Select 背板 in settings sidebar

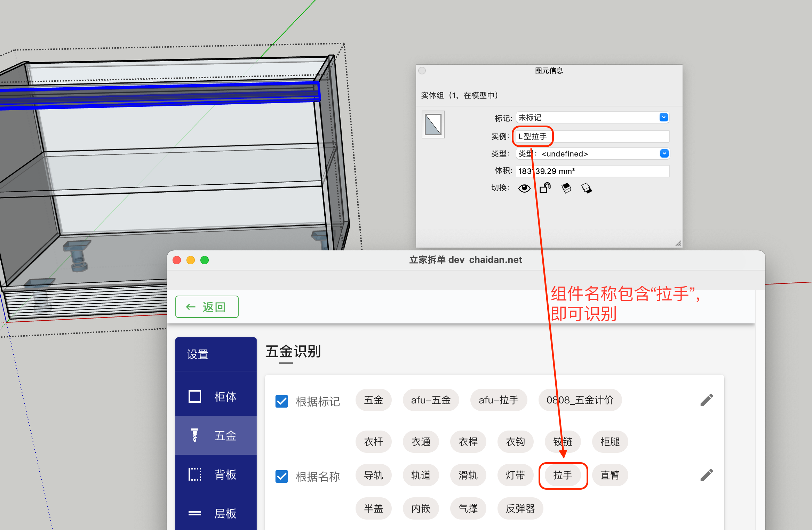point(216,474)
